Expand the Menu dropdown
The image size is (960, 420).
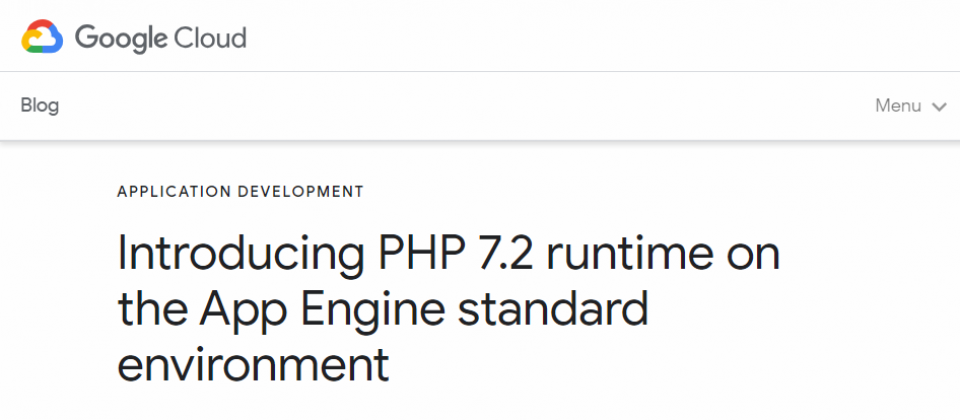(x=911, y=106)
